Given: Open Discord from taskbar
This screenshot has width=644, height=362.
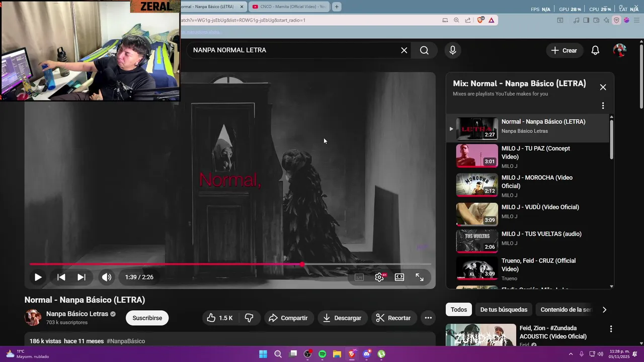Looking at the screenshot, I should pyautogui.click(x=367, y=354).
